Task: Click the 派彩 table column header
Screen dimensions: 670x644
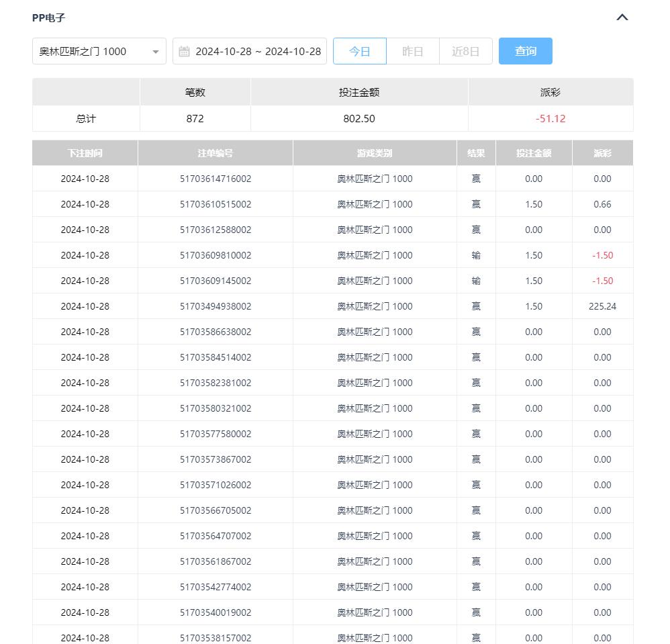Action: pos(602,153)
